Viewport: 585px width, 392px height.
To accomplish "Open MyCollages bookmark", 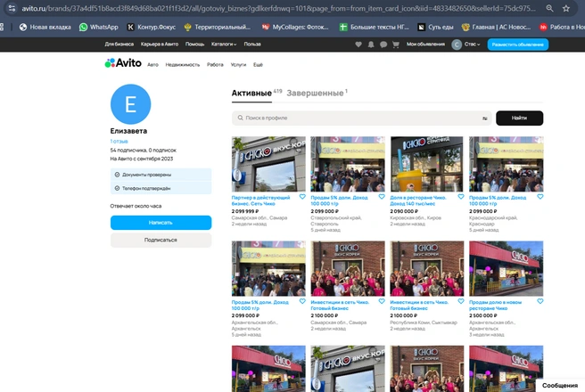I will [x=295, y=27].
